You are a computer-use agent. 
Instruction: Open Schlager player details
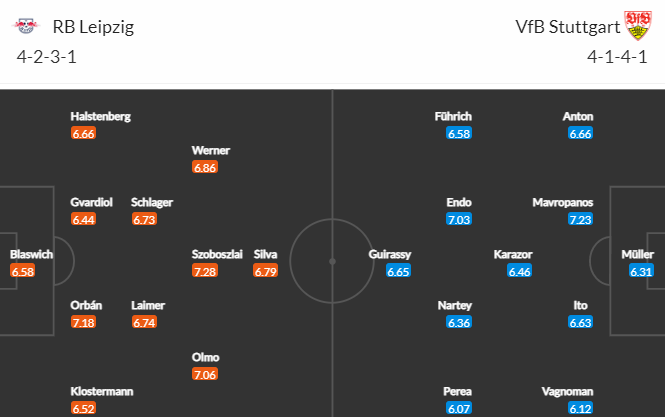click(x=152, y=202)
